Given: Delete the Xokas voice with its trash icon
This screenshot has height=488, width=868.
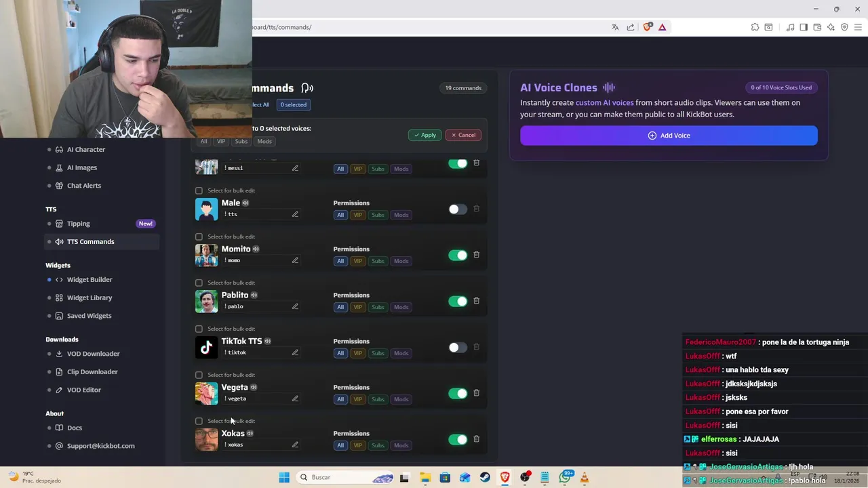Looking at the screenshot, I should [476, 439].
